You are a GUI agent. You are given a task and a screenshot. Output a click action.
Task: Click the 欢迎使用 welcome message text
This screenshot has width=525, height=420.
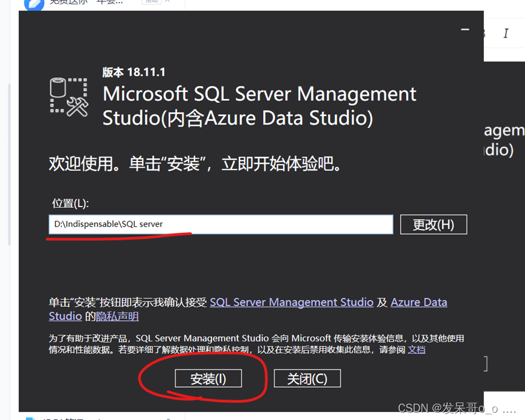point(195,164)
